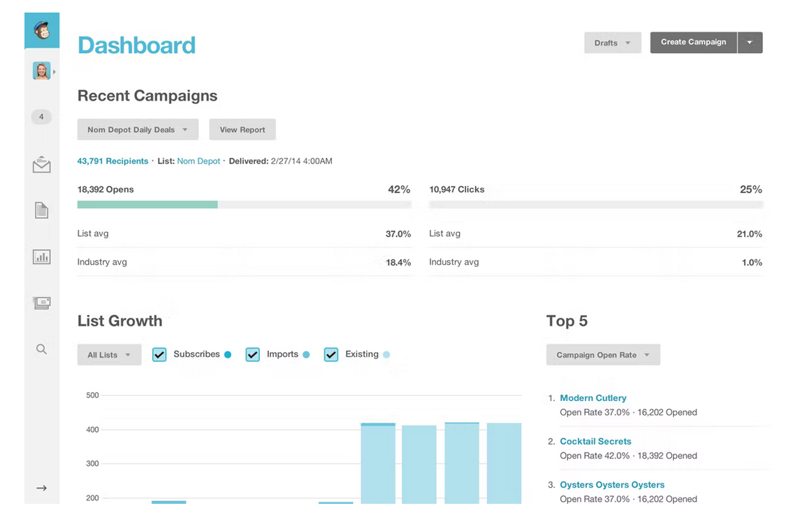Click the Create Campaign button
This screenshot has height=515, width=812.
[693, 42]
